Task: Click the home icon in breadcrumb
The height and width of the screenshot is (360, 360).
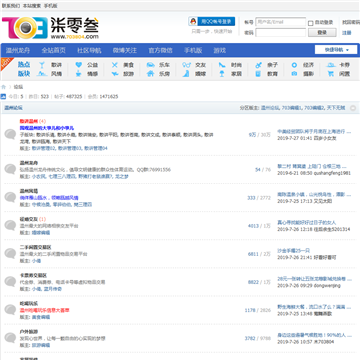Action: tap(4, 87)
